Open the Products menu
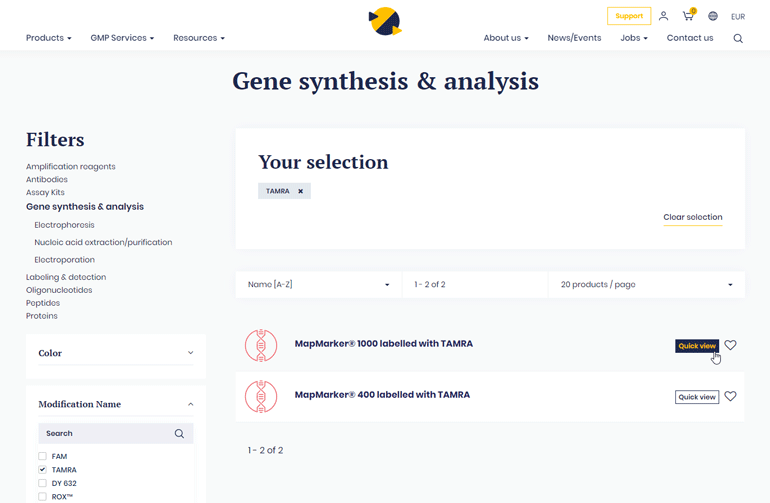Image resolution: width=770 pixels, height=503 pixels. (x=48, y=38)
